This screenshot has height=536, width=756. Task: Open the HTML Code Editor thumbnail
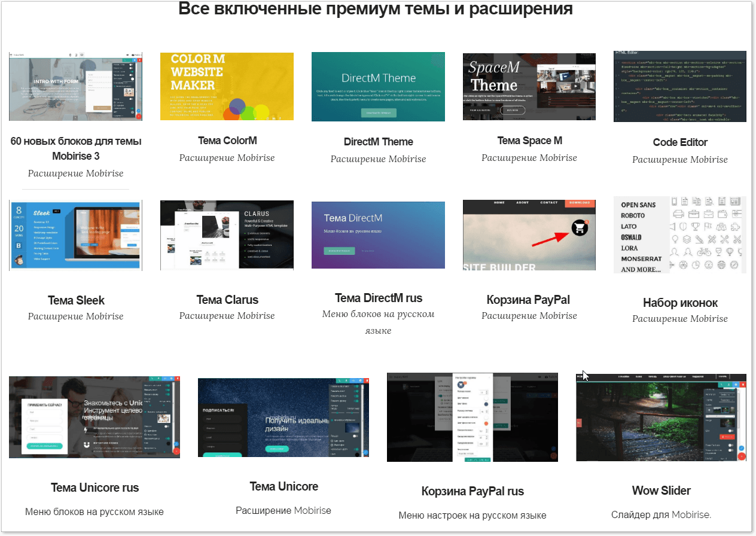pyautogui.click(x=680, y=87)
